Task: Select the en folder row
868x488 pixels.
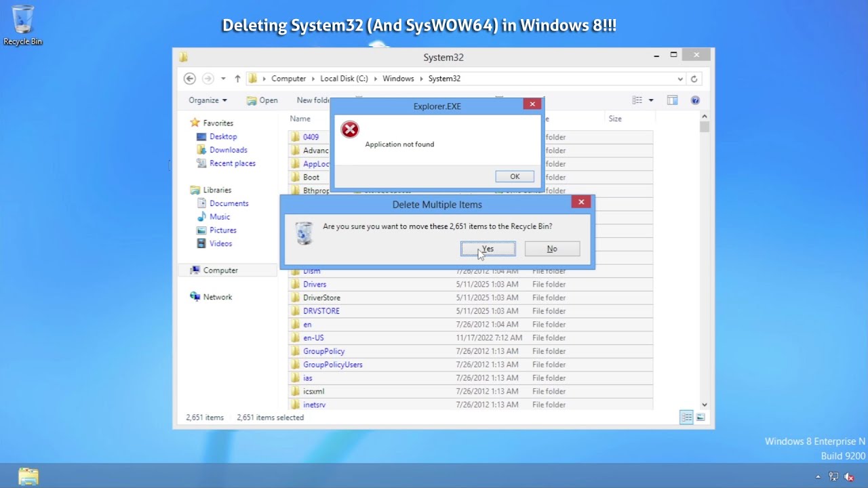Action: click(x=470, y=325)
